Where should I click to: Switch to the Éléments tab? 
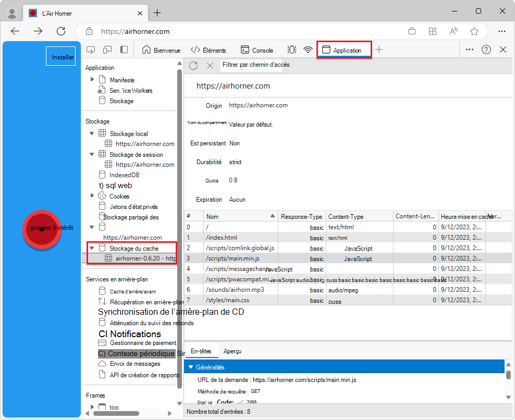pyautogui.click(x=208, y=50)
